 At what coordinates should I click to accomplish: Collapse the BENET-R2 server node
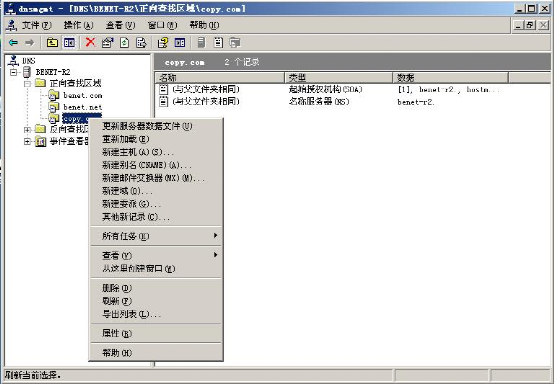click(14, 72)
